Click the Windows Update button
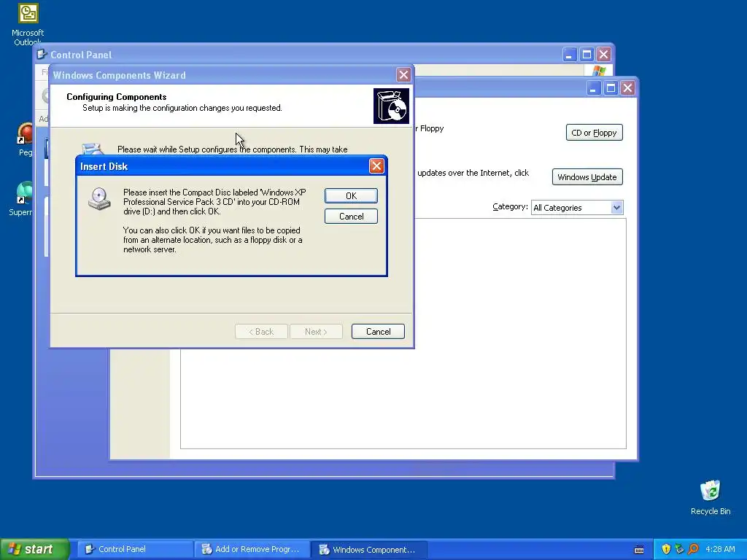 pos(587,177)
